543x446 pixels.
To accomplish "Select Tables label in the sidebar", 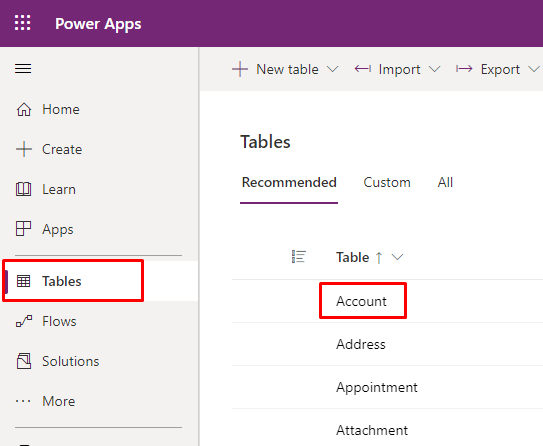I will [x=62, y=281].
